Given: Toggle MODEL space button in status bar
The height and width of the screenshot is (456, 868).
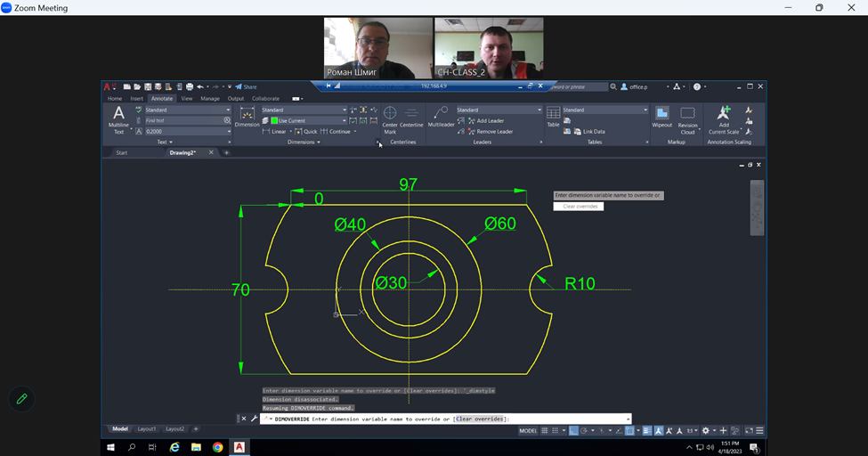Looking at the screenshot, I should click(528, 431).
